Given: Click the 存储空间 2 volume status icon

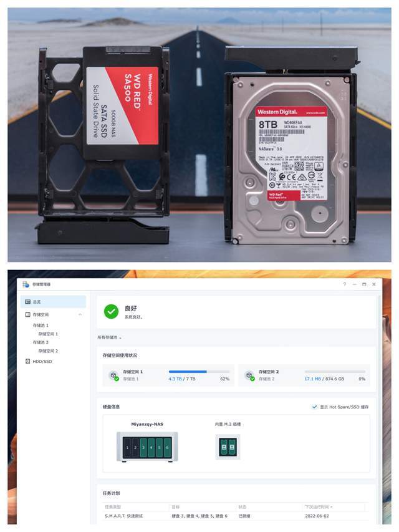Looking at the screenshot, I should pyautogui.click(x=250, y=375).
